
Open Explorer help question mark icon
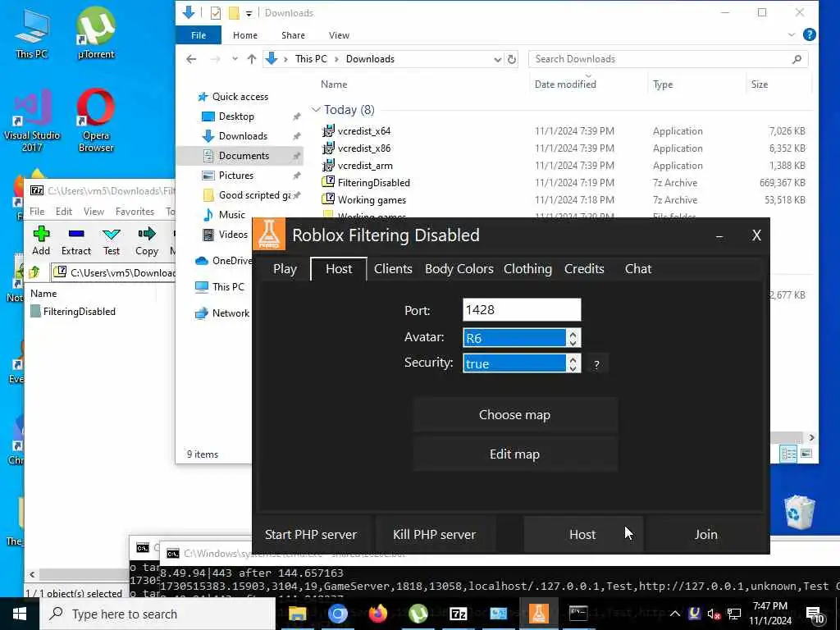pos(810,34)
